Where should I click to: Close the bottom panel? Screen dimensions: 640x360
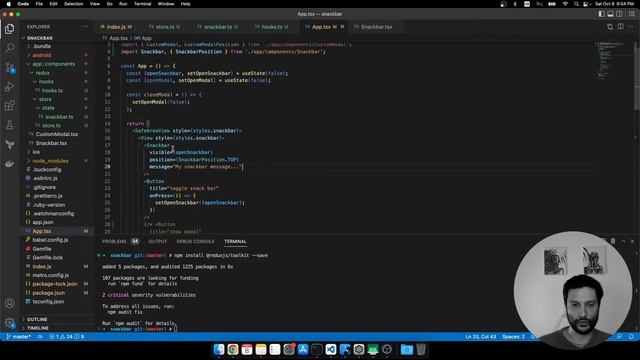[632, 241]
